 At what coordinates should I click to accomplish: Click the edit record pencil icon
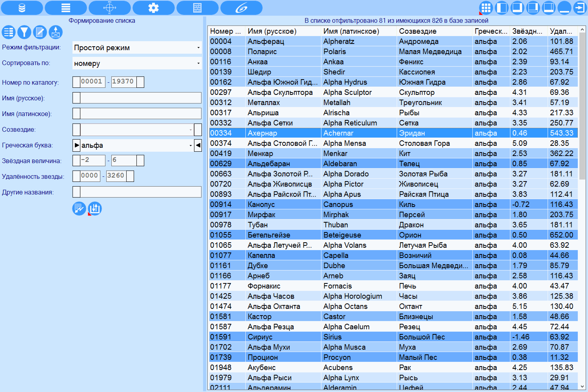point(40,32)
